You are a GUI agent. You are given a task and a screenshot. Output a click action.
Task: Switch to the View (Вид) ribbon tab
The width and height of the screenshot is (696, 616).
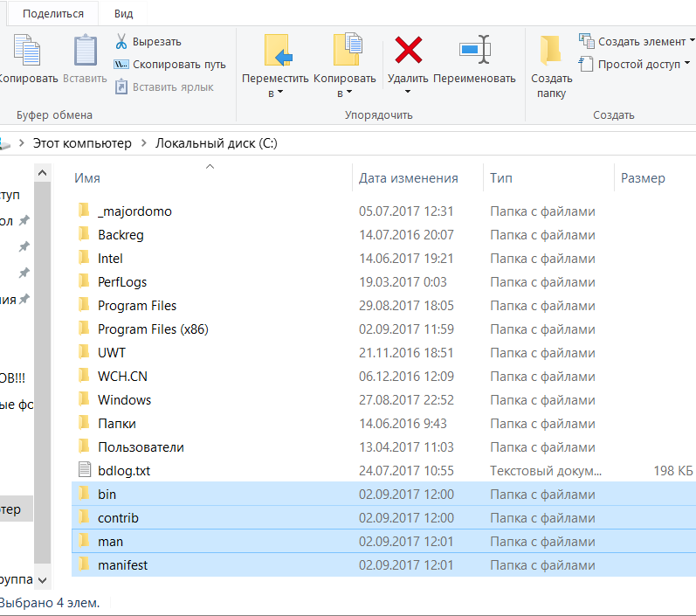click(x=124, y=14)
